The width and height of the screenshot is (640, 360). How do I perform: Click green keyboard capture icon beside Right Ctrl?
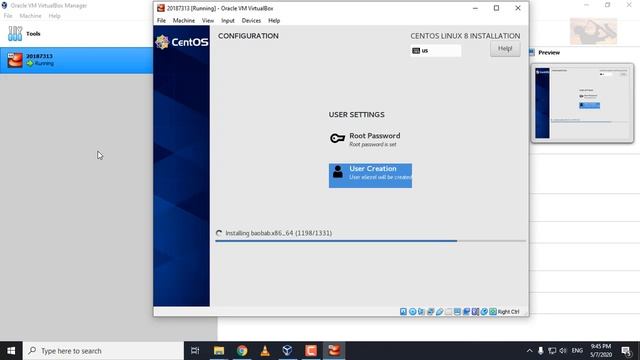(493, 311)
